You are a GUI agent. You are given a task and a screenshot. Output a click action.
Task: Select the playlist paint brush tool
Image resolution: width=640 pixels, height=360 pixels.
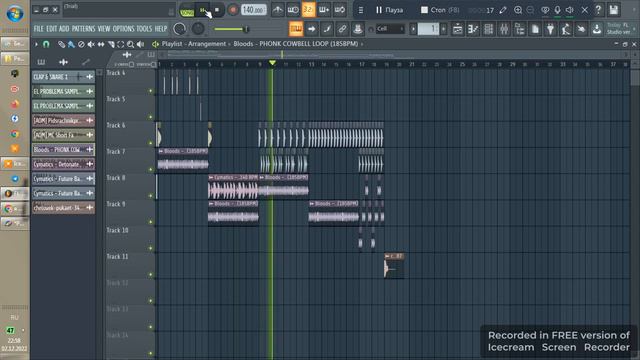[71, 44]
